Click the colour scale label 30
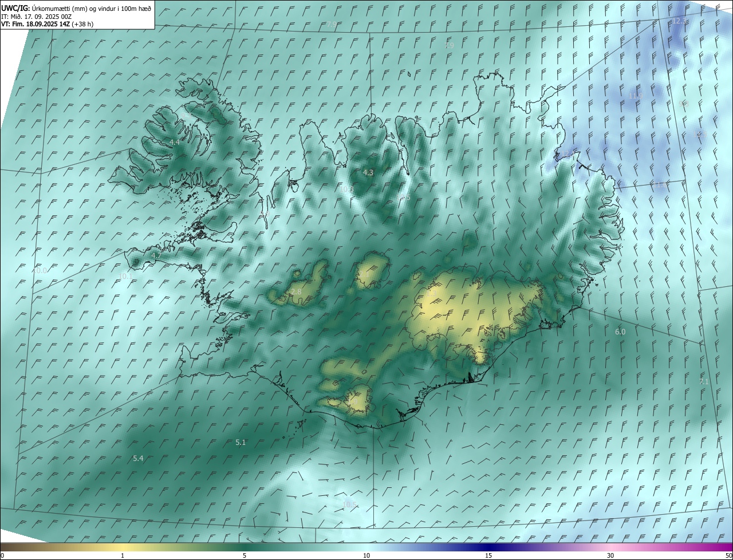733x560 pixels. pyautogui.click(x=610, y=555)
